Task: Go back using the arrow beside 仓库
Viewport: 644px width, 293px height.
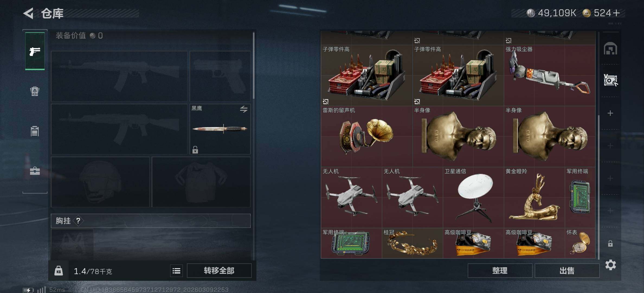Action: coord(28,13)
